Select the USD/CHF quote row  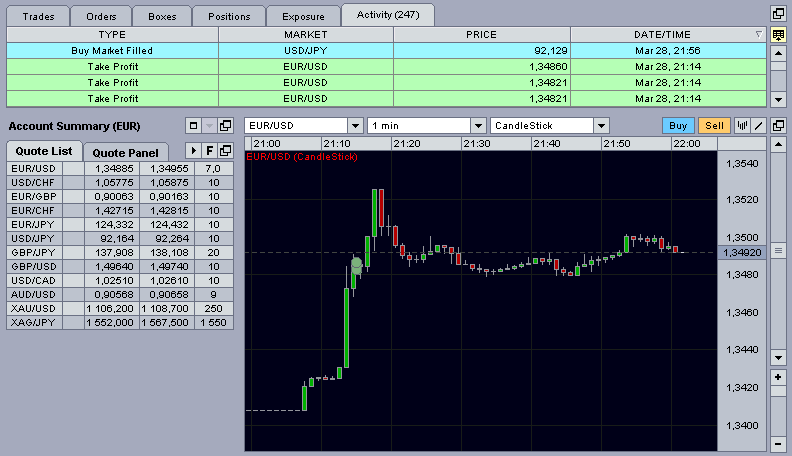[120, 182]
